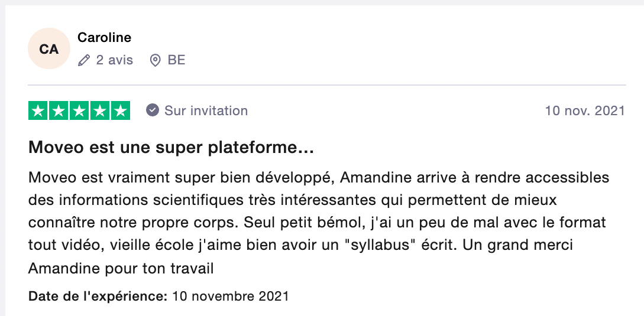Viewport: 644px width, 316px height.
Task: Click the location pin icon
Action: 156,60
